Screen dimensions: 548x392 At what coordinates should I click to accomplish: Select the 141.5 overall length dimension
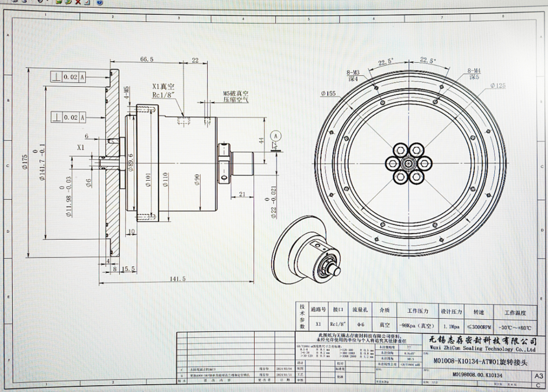pyautogui.click(x=178, y=278)
